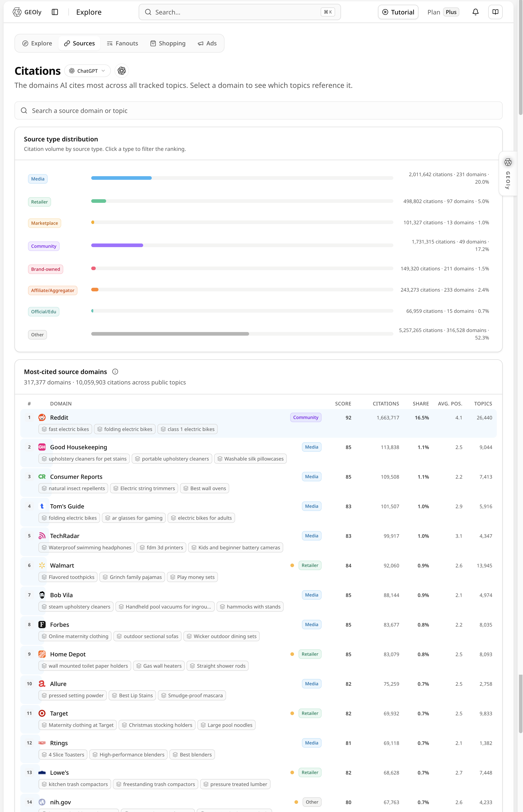
Task: Click the magnifier icon in source search
Action: coord(24,110)
